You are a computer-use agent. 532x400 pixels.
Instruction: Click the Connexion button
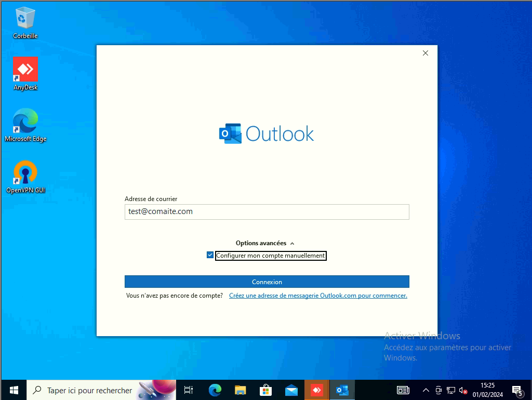267,282
